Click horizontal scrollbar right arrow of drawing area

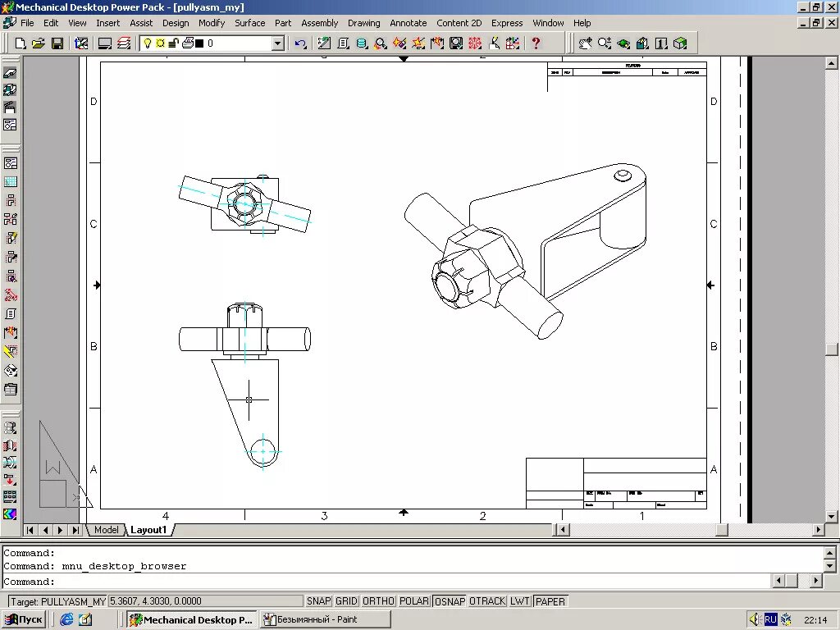(818, 530)
